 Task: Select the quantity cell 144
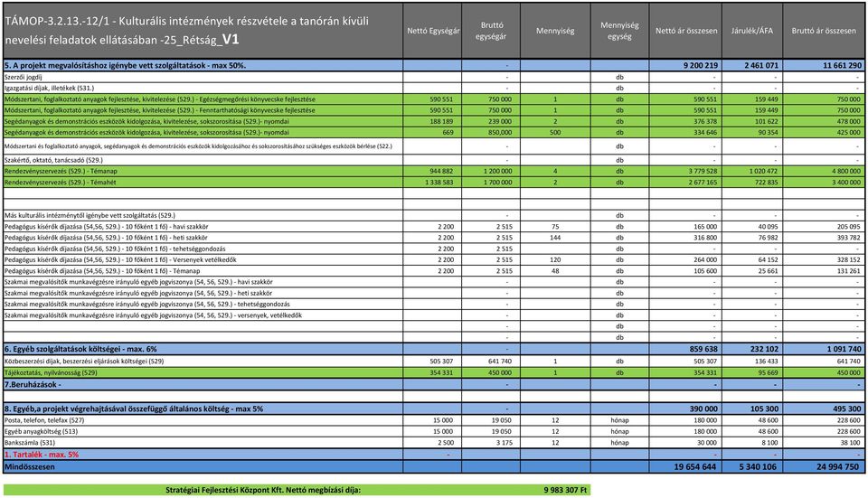pyautogui.click(x=555, y=238)
